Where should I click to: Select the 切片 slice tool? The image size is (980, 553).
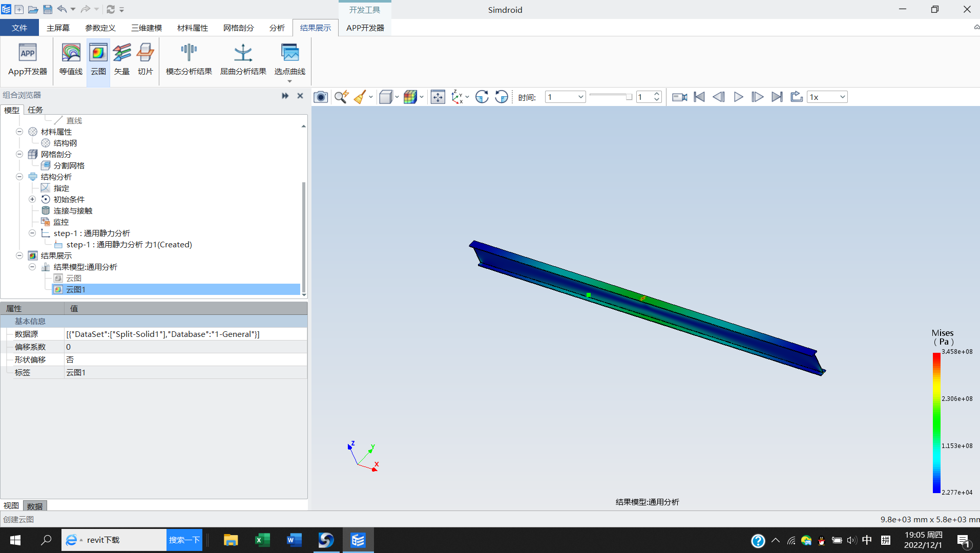145,60
